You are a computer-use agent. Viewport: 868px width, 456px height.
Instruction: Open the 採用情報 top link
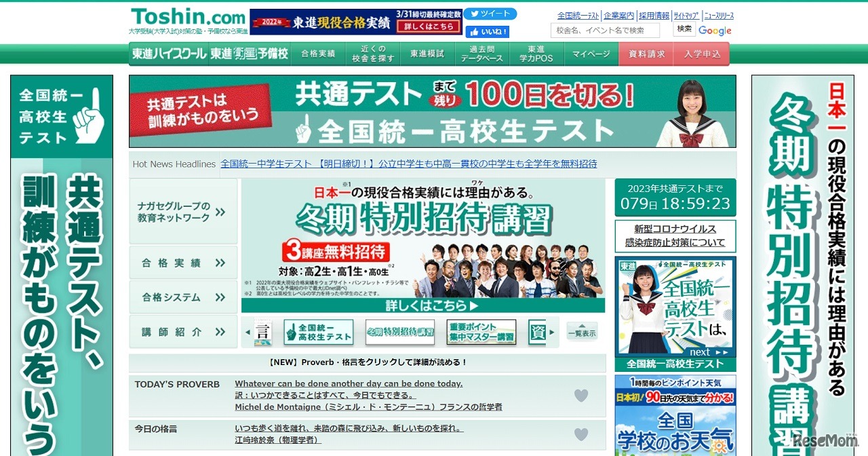point(654,16)
